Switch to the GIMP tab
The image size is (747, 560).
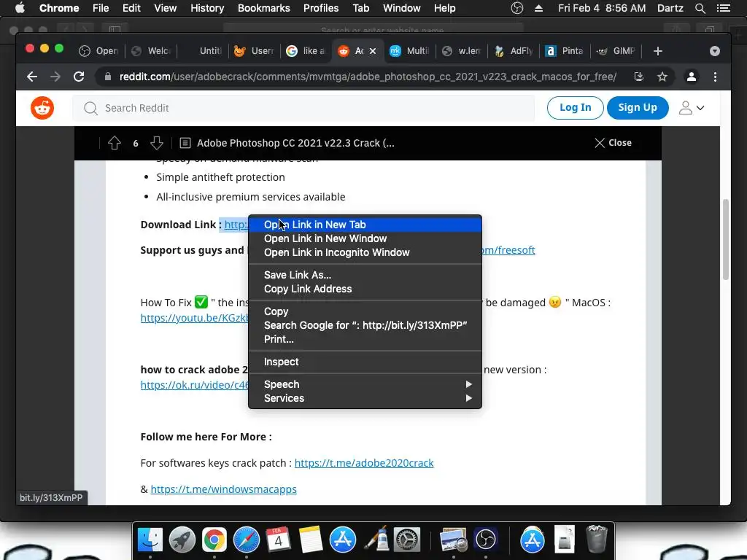[616, 51]
